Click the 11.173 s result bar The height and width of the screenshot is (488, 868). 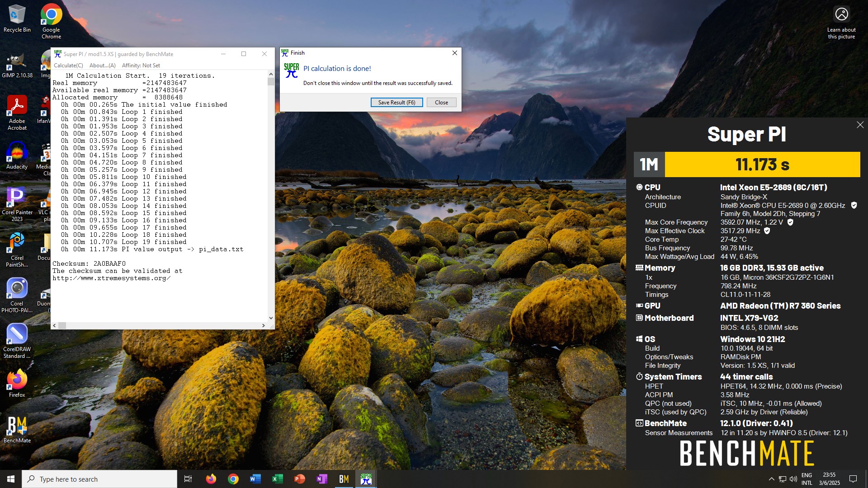tap(762, 164)
